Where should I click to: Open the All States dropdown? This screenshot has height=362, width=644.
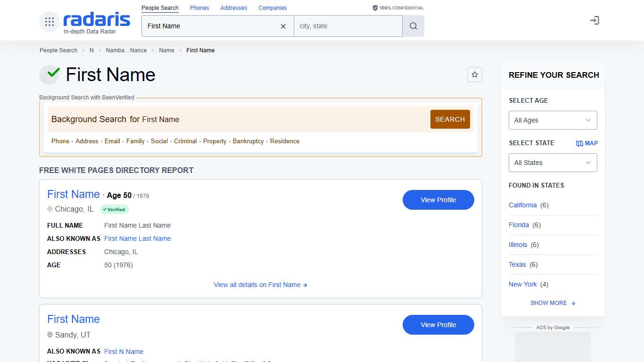(x=553, y=163)
